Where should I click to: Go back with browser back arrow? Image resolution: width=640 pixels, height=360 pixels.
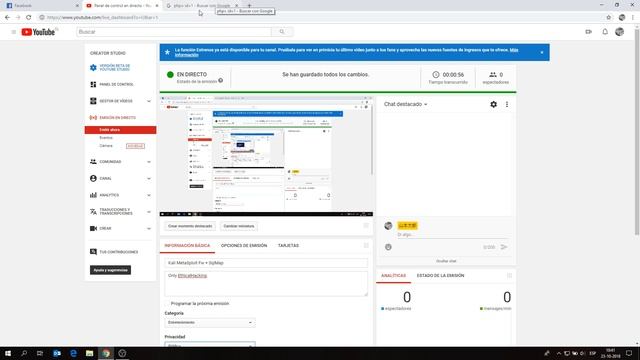pos(7,18)
